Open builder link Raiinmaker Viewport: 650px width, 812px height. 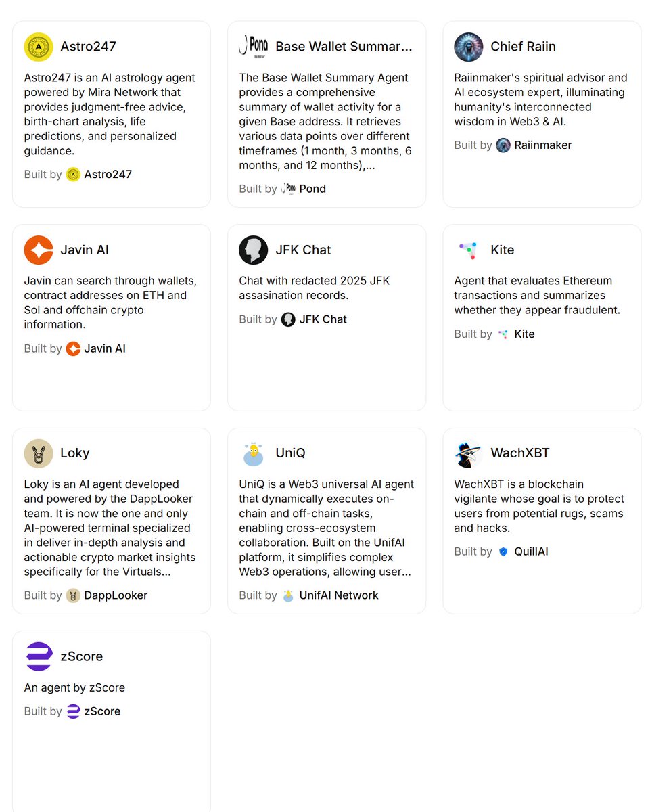click(542, 145)
